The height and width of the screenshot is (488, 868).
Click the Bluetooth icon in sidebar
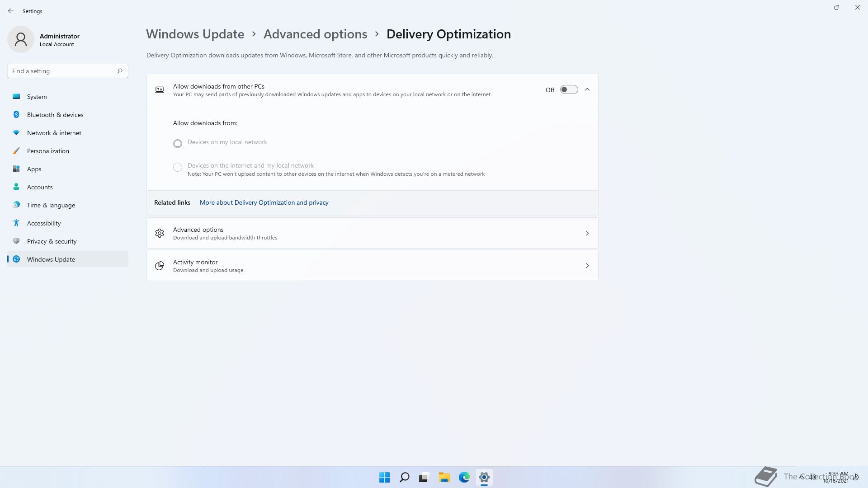tap(16, 114)
